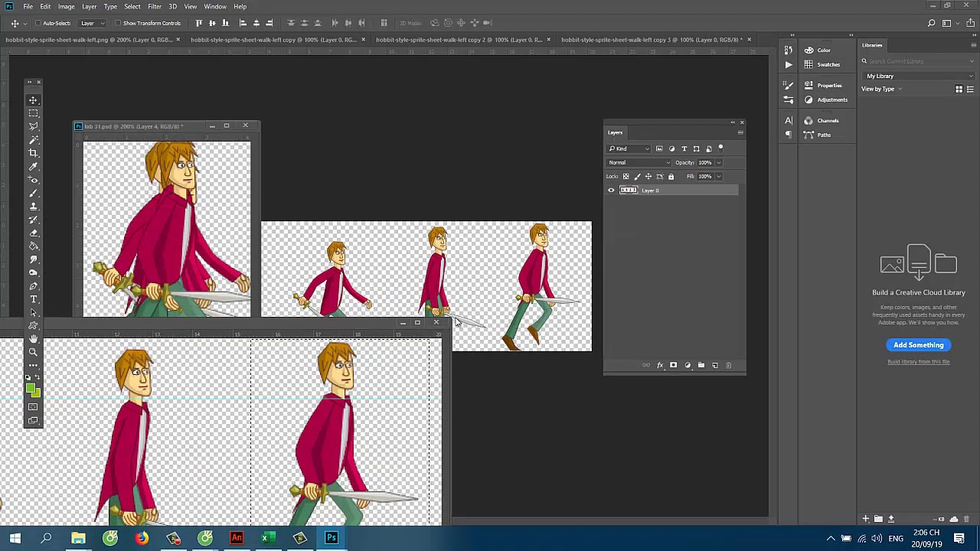Select the Pen tool
The height and width of the screenshot is (551, 980).
[x=33, y=286]
